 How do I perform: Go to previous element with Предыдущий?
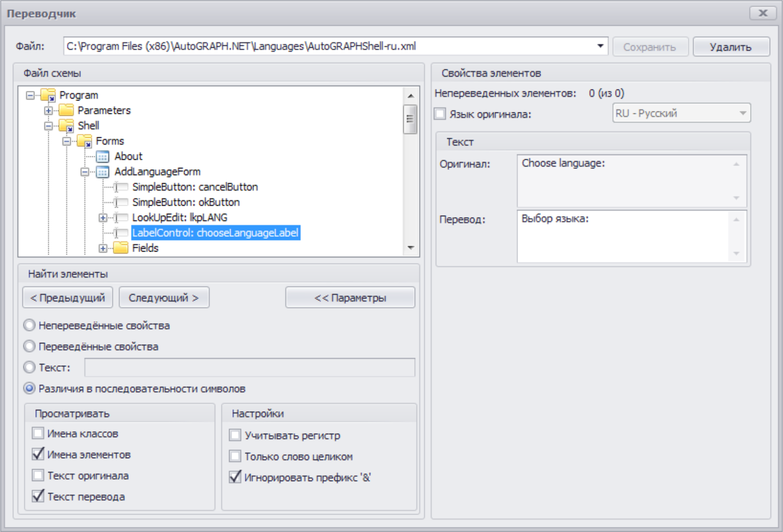tap(68, 297)
